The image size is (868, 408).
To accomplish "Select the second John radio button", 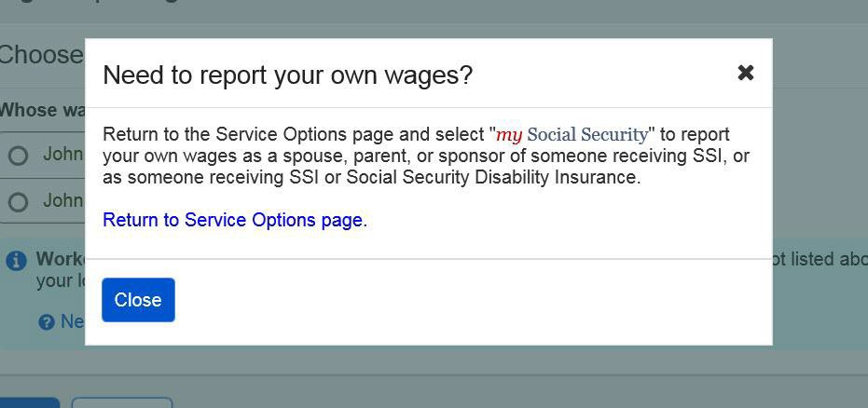I will point(18,202).
